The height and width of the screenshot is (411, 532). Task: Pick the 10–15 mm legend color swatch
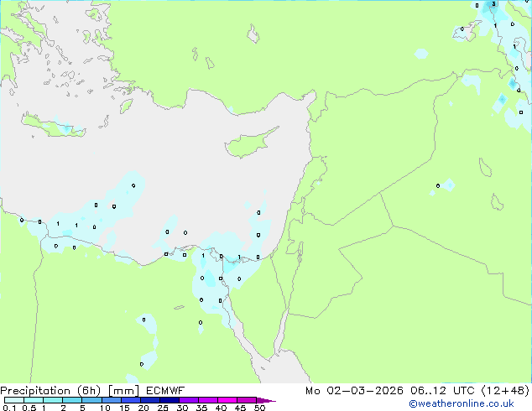click(111, 400)
